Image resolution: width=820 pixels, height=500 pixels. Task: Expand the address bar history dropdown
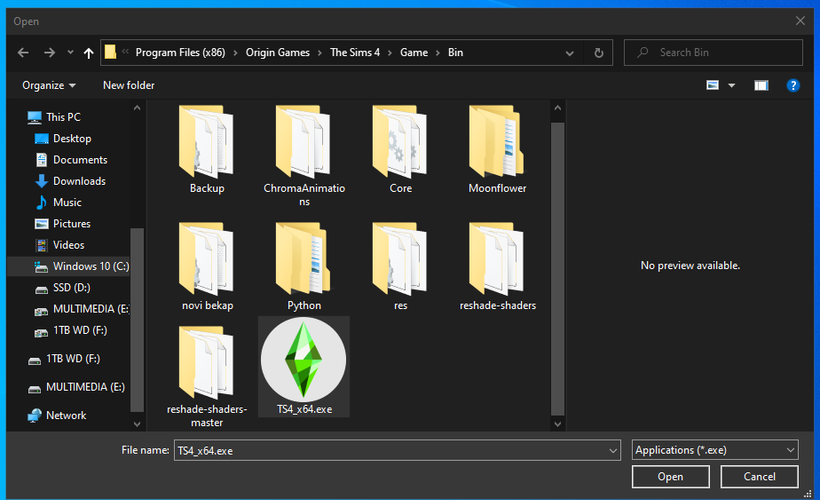coord(570,53)
